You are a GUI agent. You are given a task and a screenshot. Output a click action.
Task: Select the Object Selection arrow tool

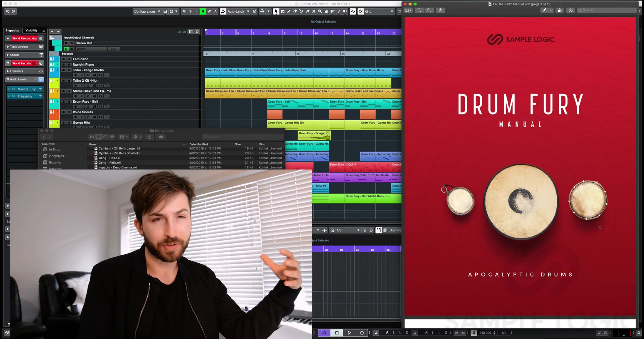pos(276,11)
